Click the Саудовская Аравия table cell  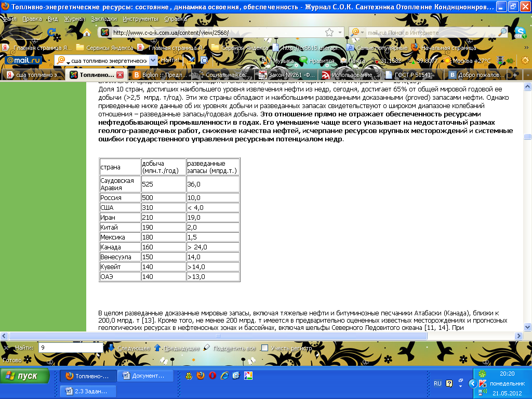[x=120, y=184]
